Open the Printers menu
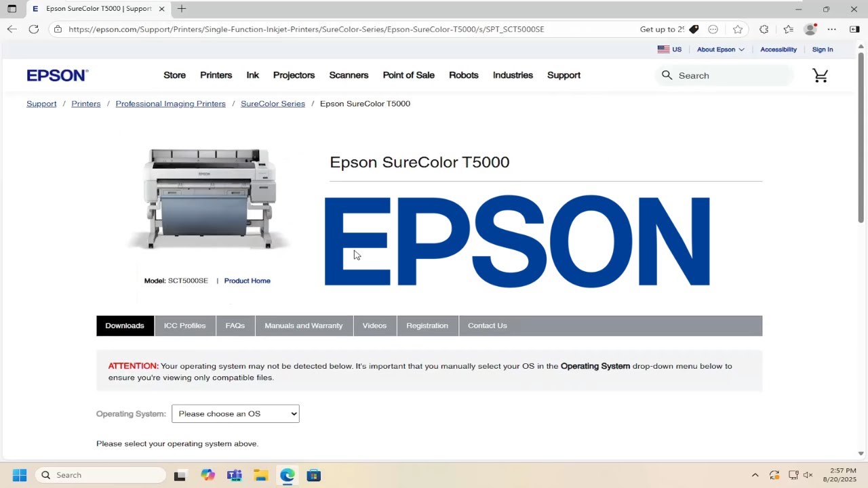 [x=216, y=75]
